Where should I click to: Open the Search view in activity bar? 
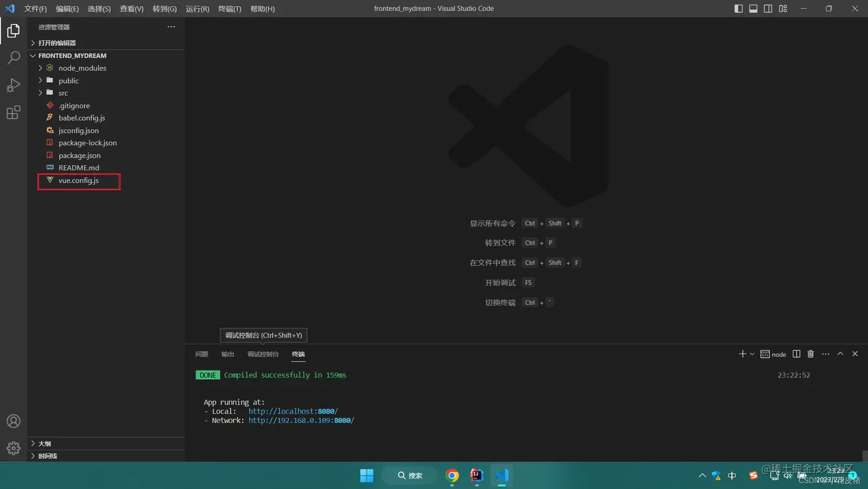tap(13, 57)
